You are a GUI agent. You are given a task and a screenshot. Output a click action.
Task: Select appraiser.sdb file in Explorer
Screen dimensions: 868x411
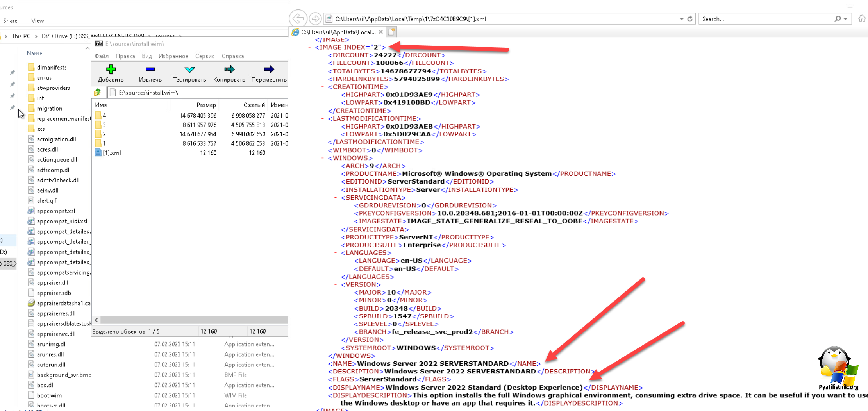[54, 293]
